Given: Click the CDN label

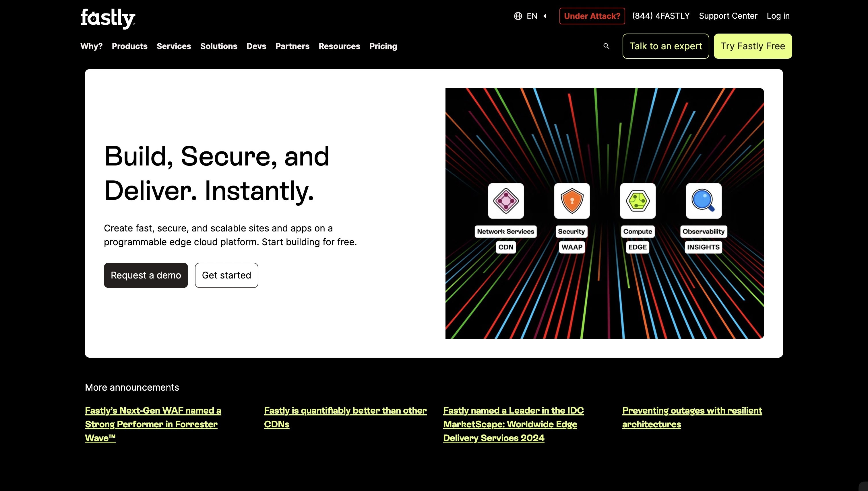Looking at the screenshot, I should [505, 247].
